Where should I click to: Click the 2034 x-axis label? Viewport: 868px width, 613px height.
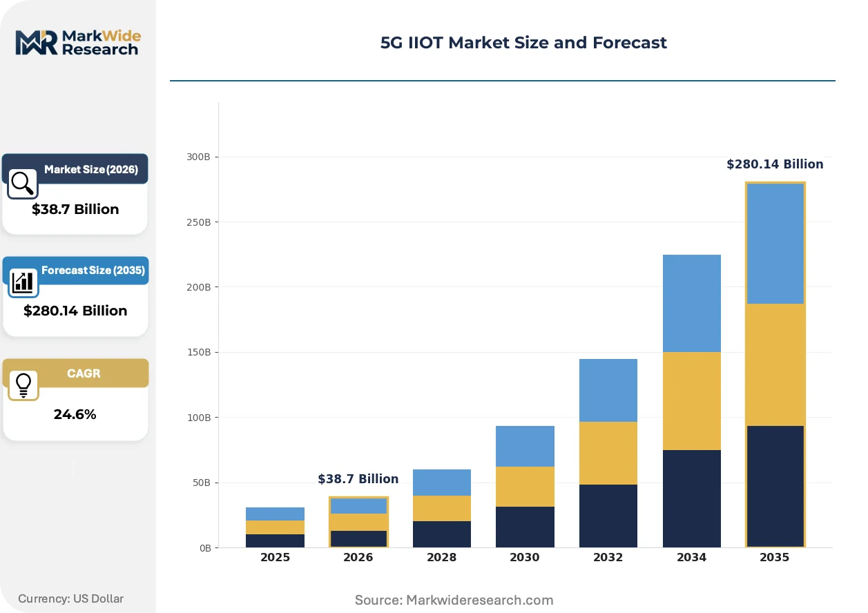692,558
